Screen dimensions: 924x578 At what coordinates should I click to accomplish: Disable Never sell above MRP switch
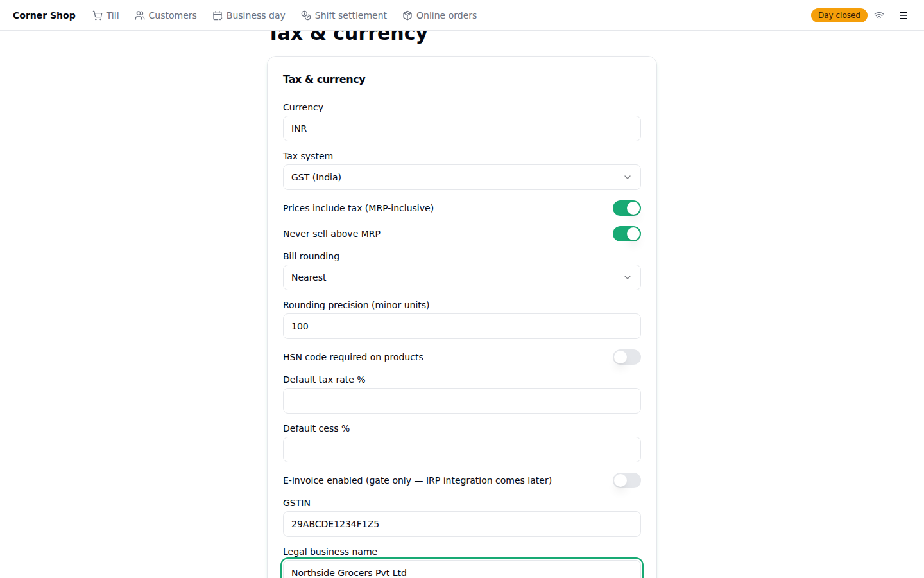pyautogui.click(x=627, y=234)
